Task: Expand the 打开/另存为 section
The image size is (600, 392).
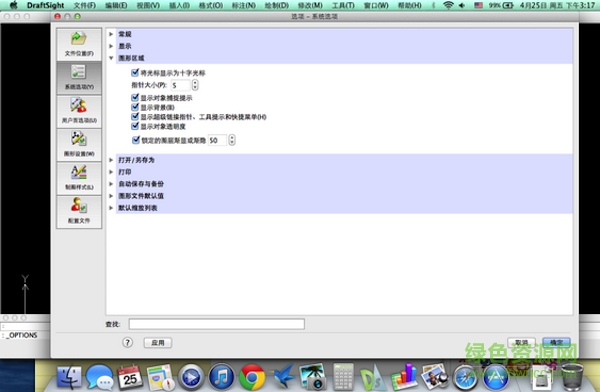Action: [111, 160]
